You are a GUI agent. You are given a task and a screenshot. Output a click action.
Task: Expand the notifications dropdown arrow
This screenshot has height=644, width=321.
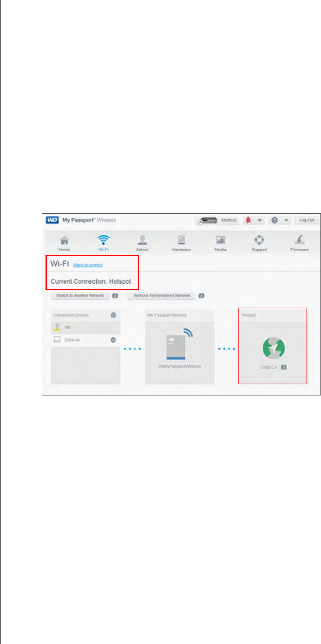260,220
